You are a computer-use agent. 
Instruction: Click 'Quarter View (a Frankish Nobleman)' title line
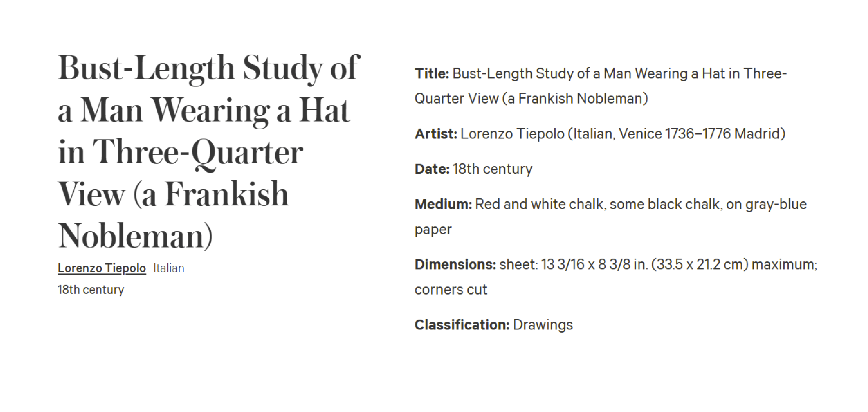tap(531, 99)
